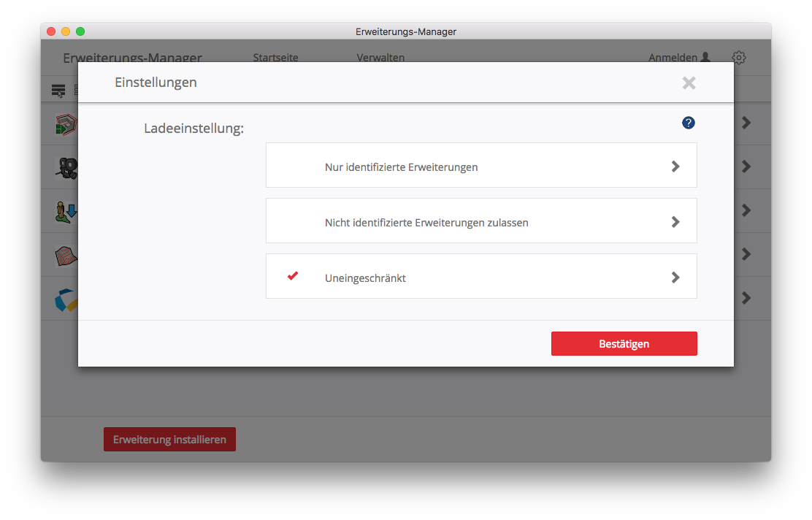This screenshot has width=812, height=520.
Task: Select the person with blue arrow extension icon
Action: click(x=66, y=211)
